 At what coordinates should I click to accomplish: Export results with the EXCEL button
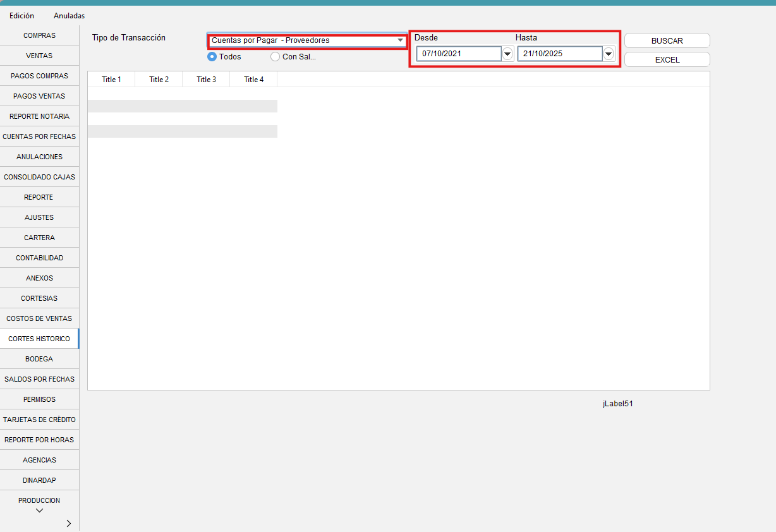tap(667, 59)
